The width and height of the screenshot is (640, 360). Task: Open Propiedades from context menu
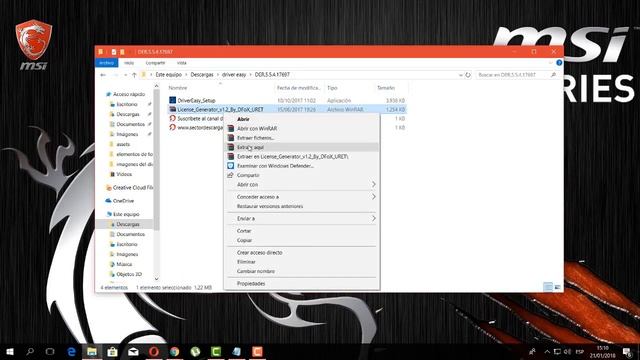click(302, 283)
